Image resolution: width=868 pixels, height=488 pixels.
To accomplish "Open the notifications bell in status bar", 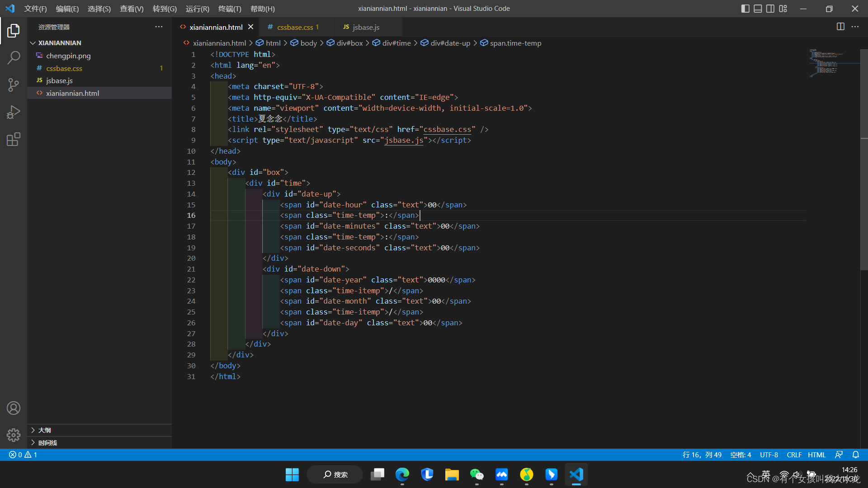I will click(x=856, y=455).
